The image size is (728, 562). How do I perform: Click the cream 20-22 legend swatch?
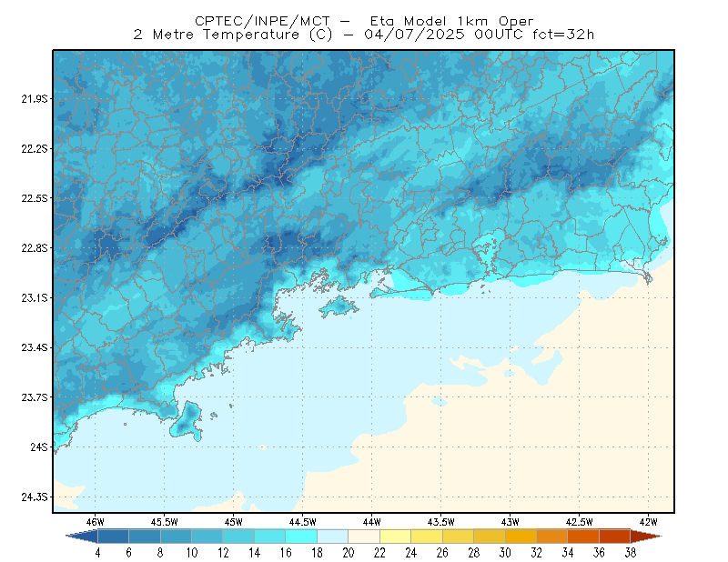364,536
